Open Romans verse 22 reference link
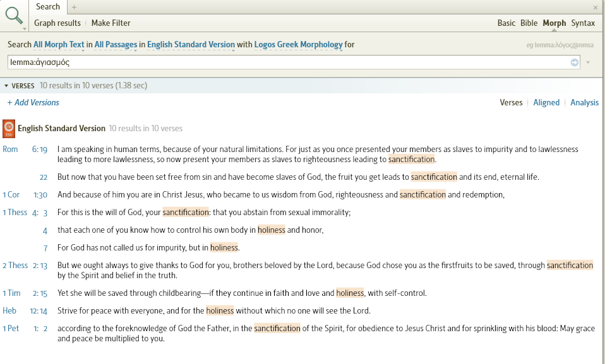The width and height of the screenshot is (605, 364). [43, 177]
